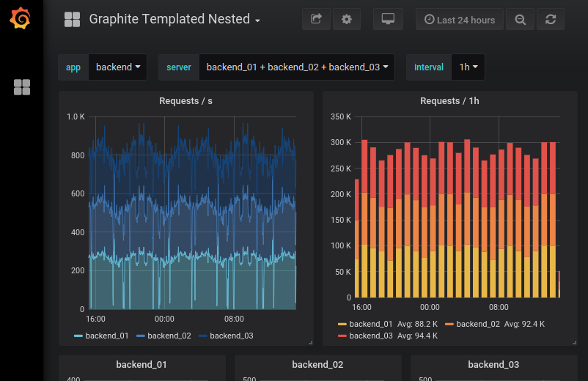
Task: Open the Requests / s panel title menu
Action: 185,101
